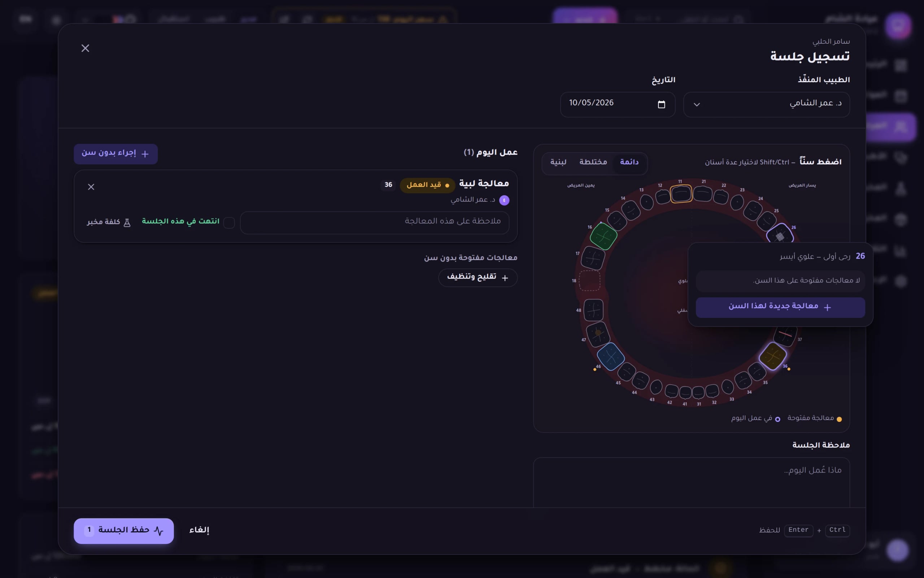This screenshot has height=578, width=924.
Task: Select blue tooth 46 on chart
Action: point(611,356)
